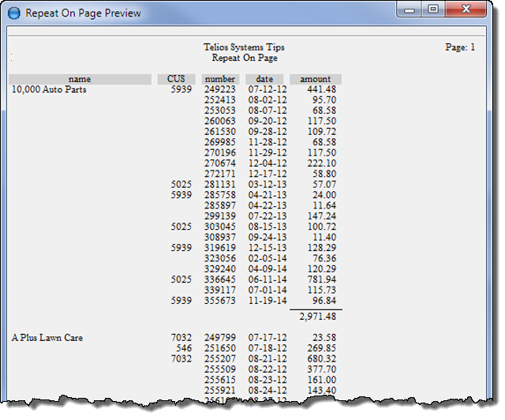The width and height of the screenshot is (505, 420).
Task: Maximize the preview window
Action: (x=433, y=10)
